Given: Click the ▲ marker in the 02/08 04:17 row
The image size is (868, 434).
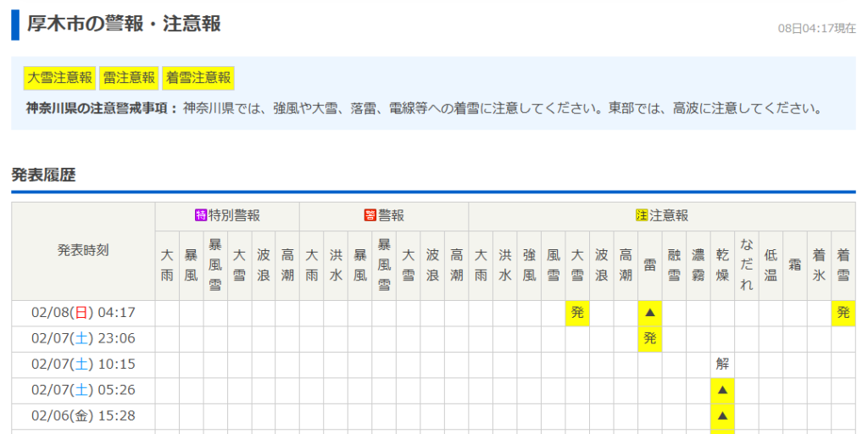Looking at the screenshot, I should point(650,313).
